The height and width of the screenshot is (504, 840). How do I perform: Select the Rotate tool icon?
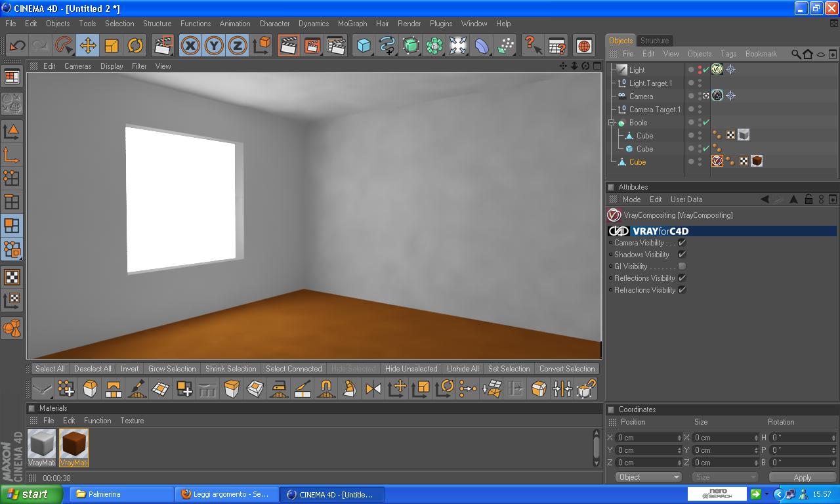(x=135, y=45)
